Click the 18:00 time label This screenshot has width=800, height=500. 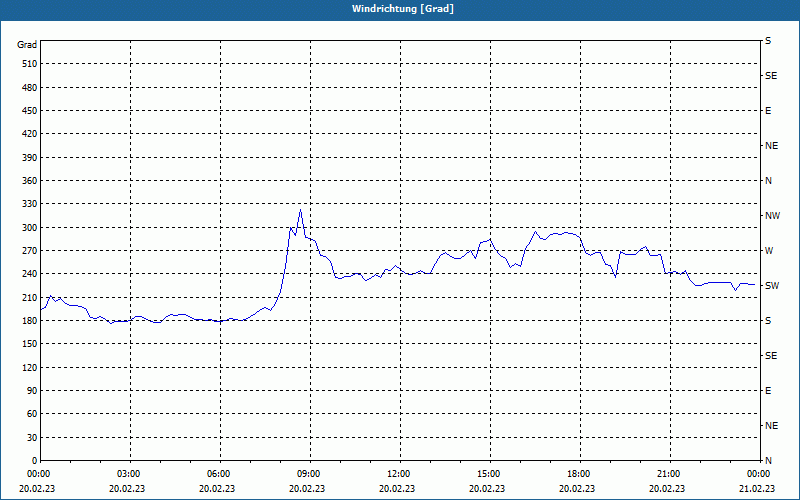click(578, 474)
